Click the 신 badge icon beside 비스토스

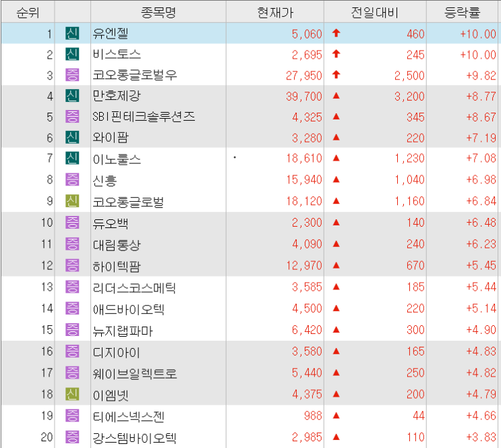(72, 54)
